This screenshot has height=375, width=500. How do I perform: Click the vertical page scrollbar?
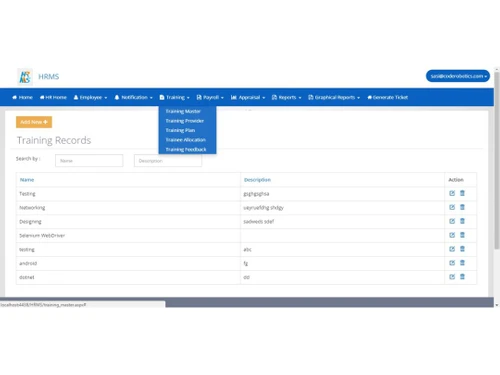click(x=497, y=160)
